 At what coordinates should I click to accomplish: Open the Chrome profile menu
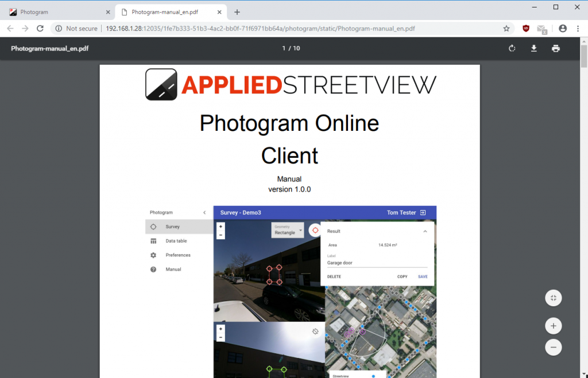[x=563, y=29]
